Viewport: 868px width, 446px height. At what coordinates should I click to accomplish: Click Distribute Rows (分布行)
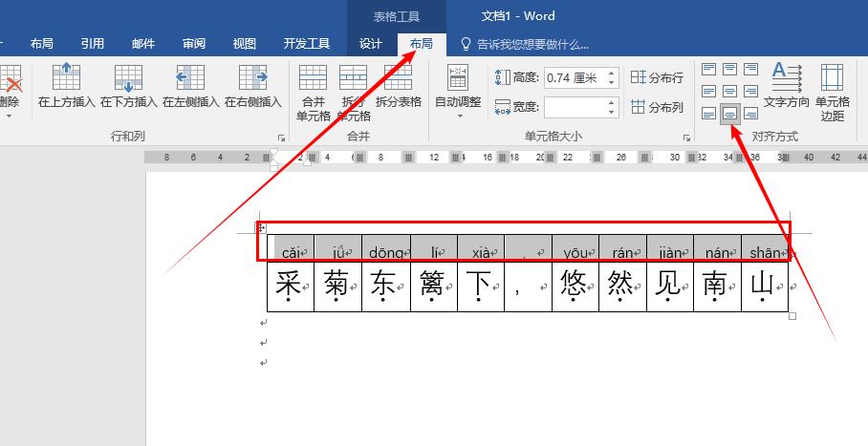tap(657, 77)
